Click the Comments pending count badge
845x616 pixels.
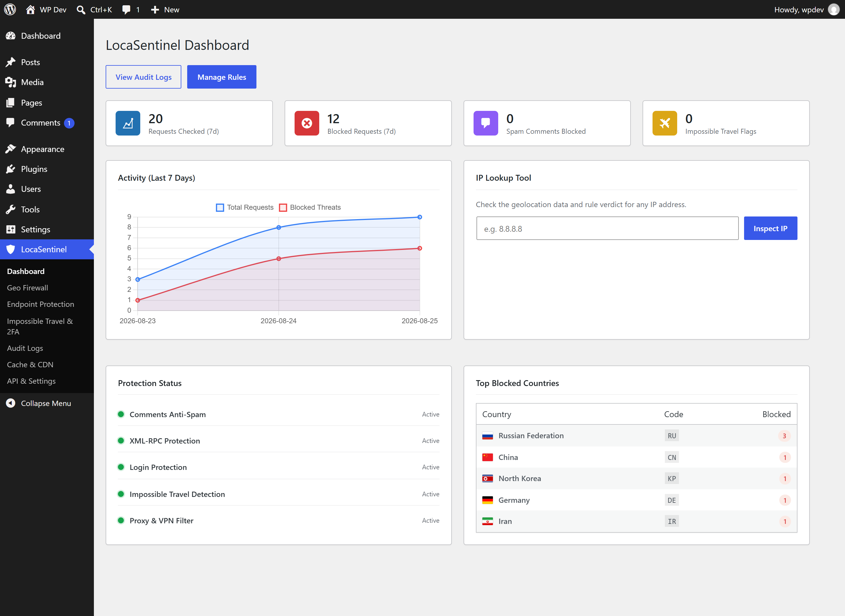(x=69, y=123)
